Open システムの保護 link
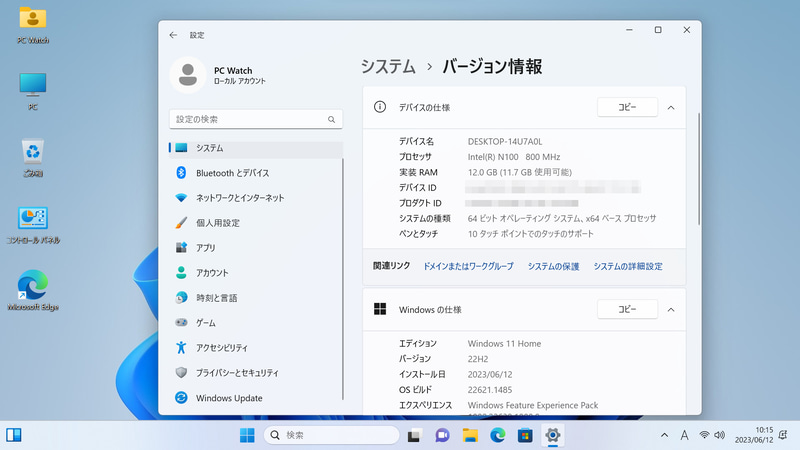Image resolution: width=800 pixels, height=450 pixels. 553,266
